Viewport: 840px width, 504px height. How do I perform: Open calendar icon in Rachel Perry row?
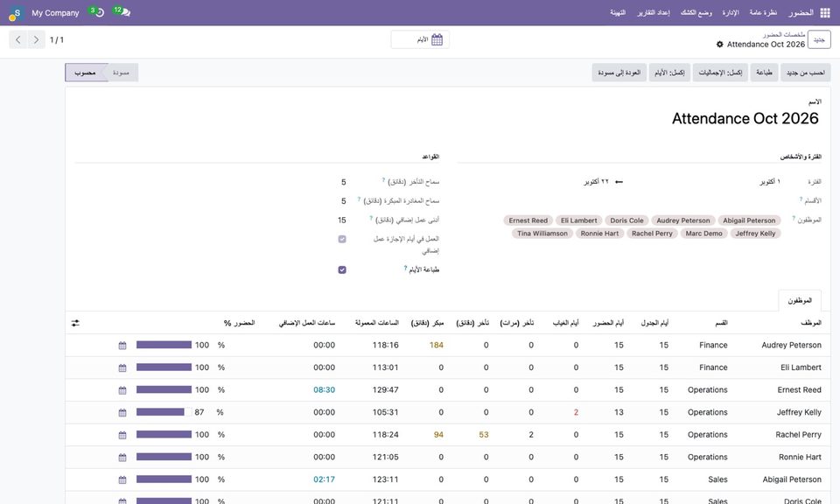tap(122, 435)
